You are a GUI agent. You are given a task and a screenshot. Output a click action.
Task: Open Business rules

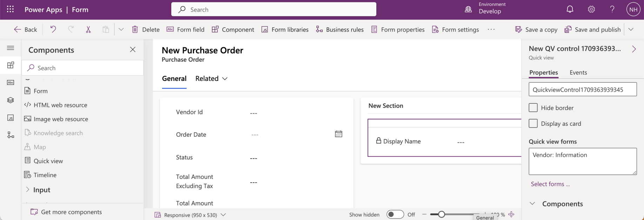coord(340,29)
